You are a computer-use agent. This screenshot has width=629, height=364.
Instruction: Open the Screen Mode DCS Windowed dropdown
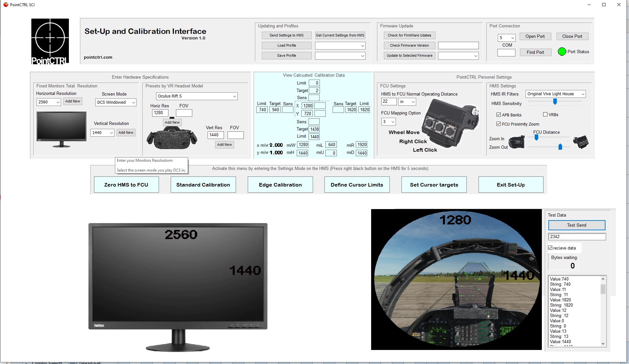pyautogui.click(x=116, y=102)
